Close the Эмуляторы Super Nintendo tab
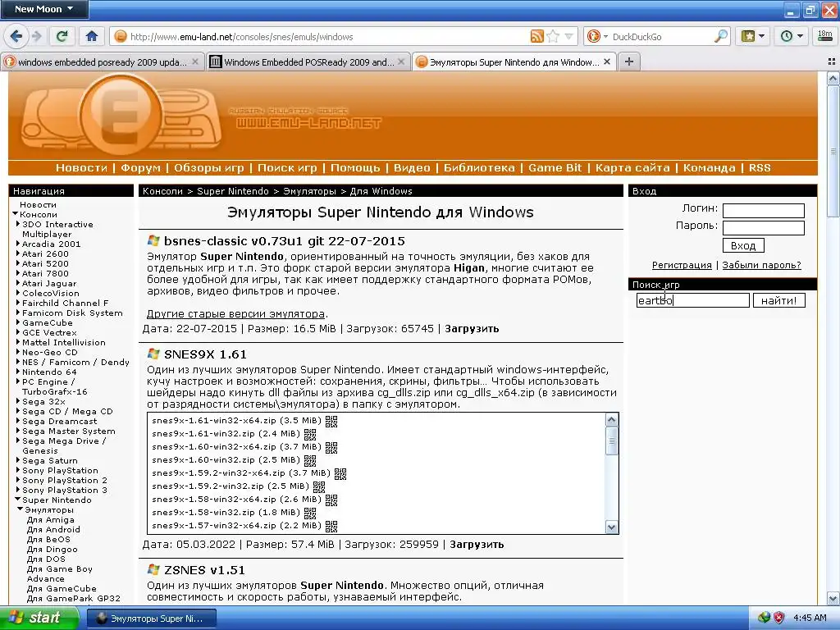The height and width of the screenshot is (630, 840). [x=606, y=62]
